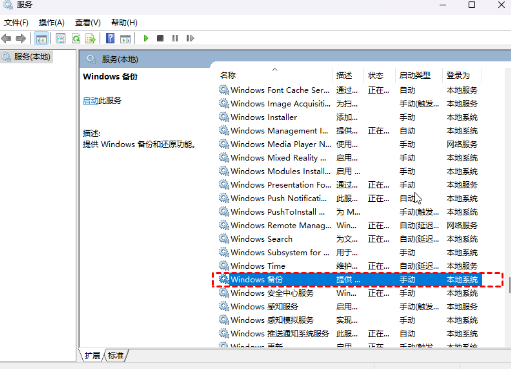
Task: Select the Windows Image Acquisition row
Action: coord(350,104)
